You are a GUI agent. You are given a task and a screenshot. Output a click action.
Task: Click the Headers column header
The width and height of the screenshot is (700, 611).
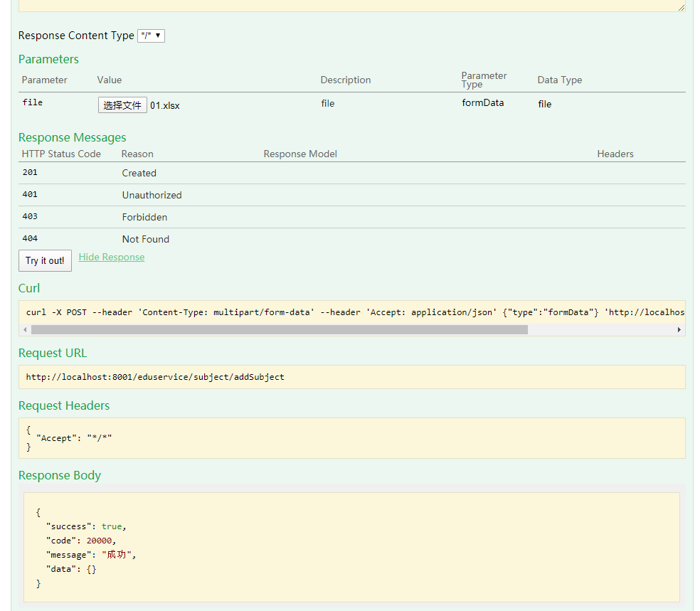pyautogui.click(x=615, y=154)
